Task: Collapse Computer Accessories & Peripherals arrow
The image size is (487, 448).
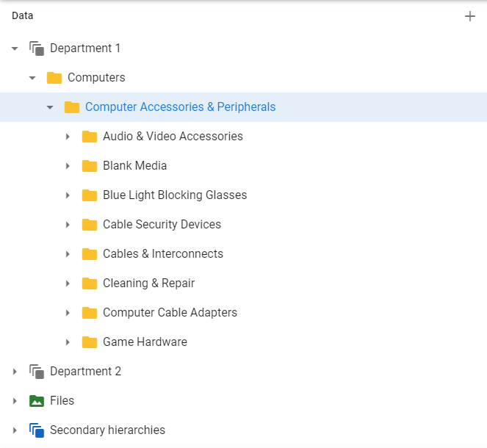Action: pos(50,107)
